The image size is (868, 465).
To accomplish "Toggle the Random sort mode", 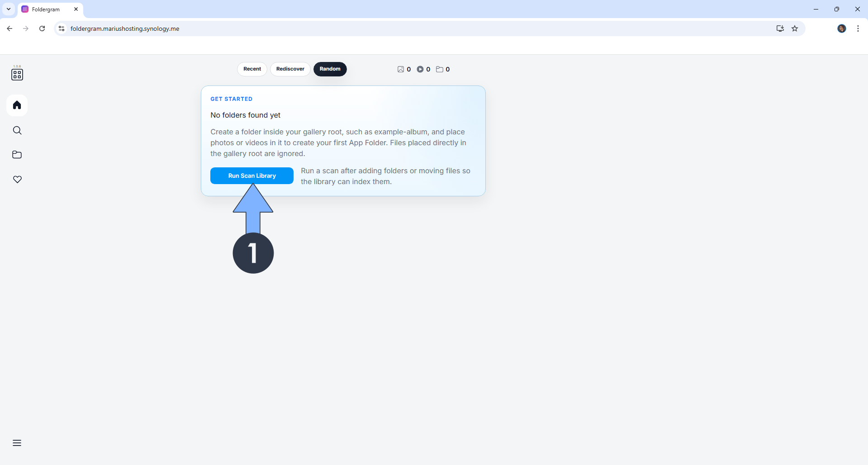I will pos(330,69).
